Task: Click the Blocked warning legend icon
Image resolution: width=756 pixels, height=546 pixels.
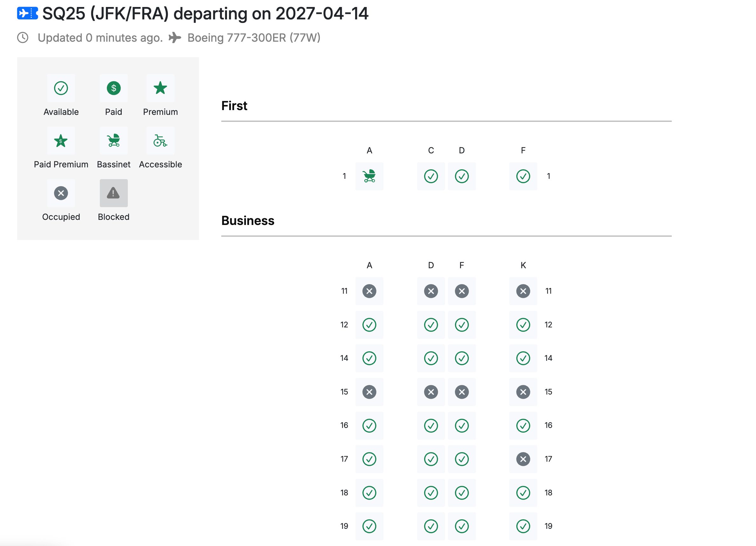Action: [114, 193]
